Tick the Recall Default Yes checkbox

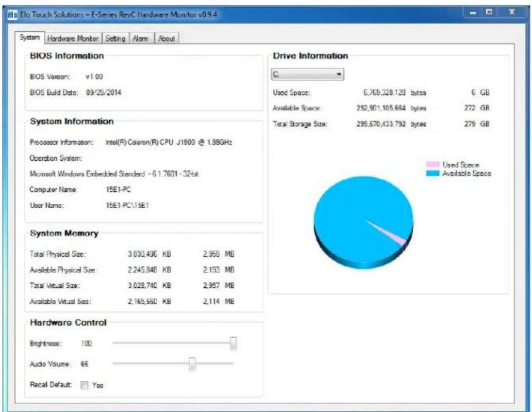coord(85,385)
